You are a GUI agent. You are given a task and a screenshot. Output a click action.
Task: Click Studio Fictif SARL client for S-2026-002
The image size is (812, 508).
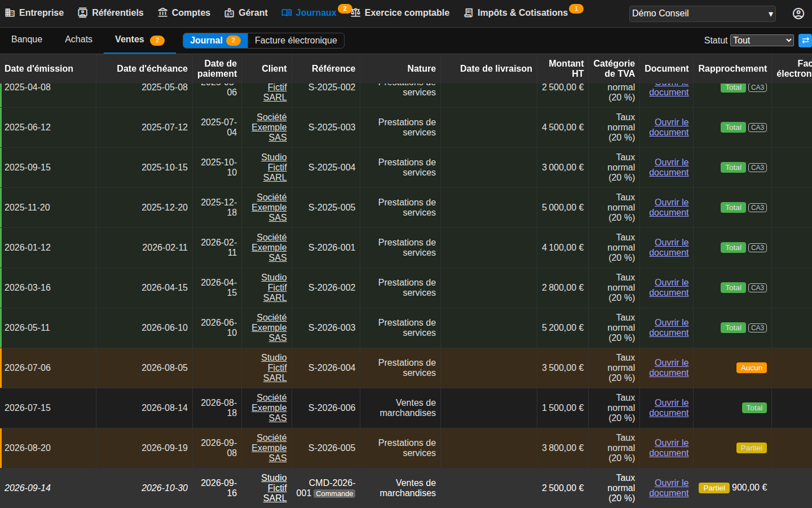pos(275,287)
